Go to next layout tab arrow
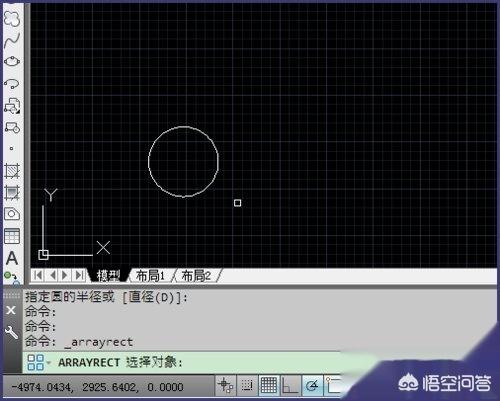The height and width of the screenshot is (401, 500). (x=65, y=275)
